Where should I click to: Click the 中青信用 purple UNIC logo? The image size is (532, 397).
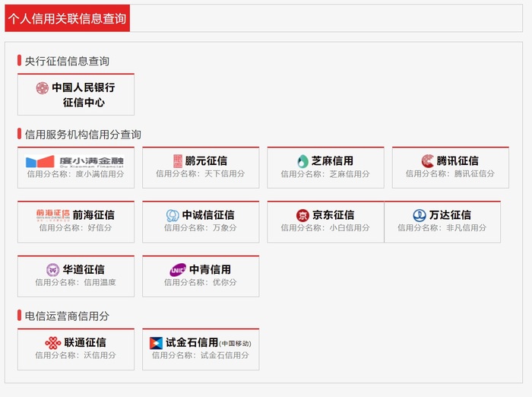pyautogui.click(x=178, y=270)
